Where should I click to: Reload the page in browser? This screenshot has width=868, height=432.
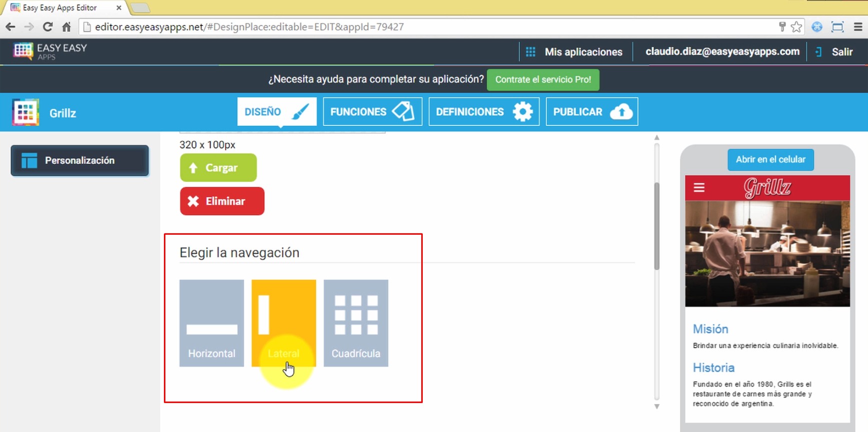tap(47, 27)
